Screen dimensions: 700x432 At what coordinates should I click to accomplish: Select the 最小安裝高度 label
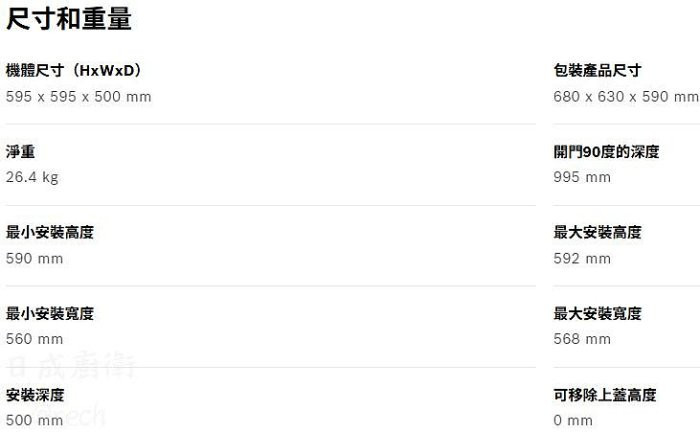[x=50, y=232]
